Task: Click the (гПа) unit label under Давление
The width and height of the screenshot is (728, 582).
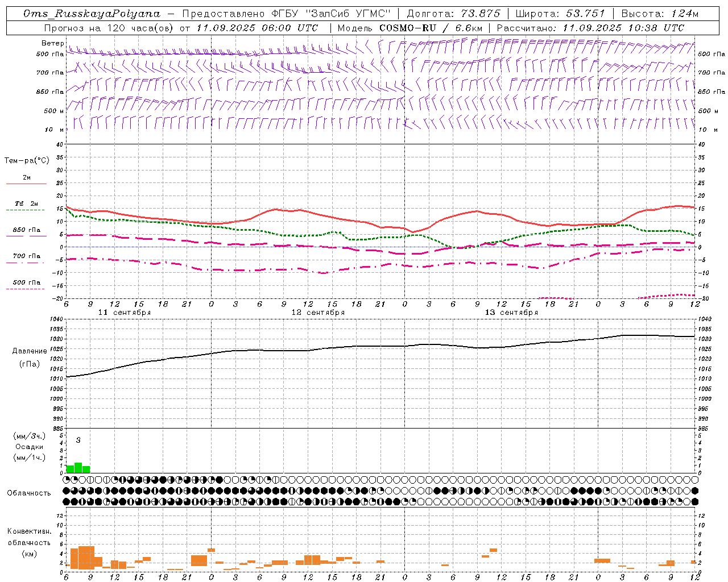Action: point(30,364)
